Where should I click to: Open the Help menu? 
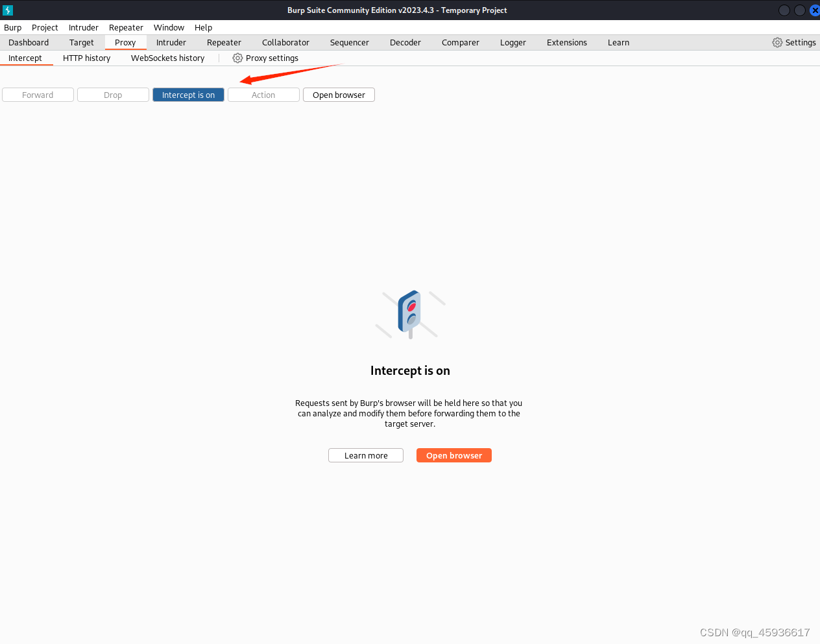203,27
